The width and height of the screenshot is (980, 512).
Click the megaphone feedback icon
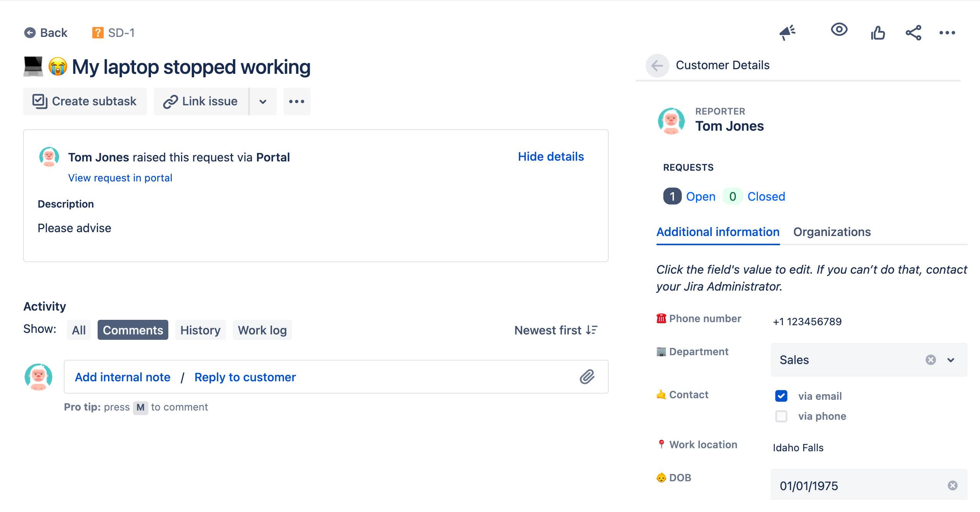click(787, 32)
